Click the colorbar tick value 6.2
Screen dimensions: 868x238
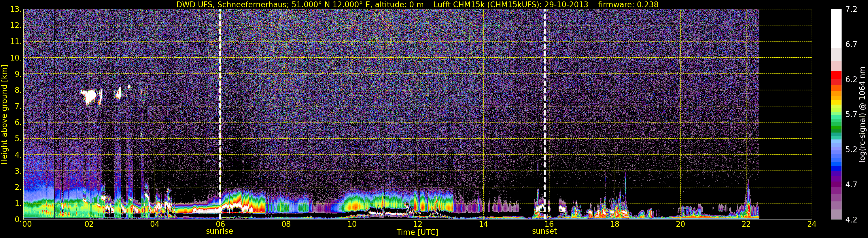click(851, 80)
